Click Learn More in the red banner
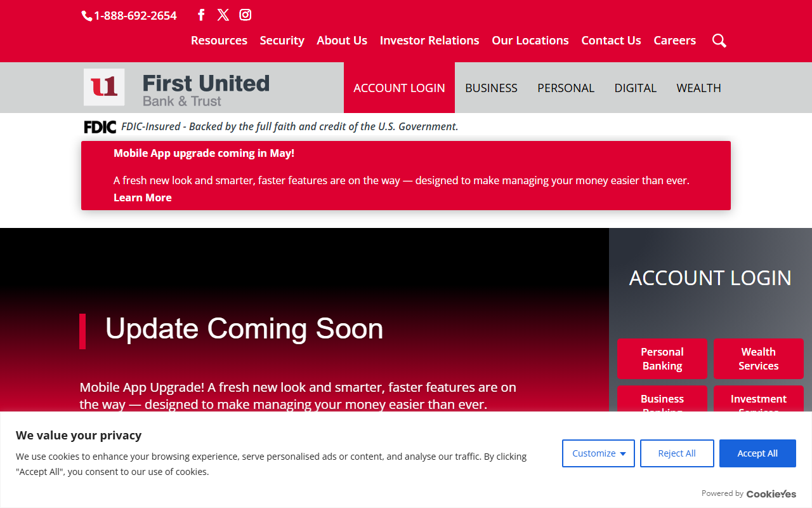812x508 pixels. (x=143, y=197)
